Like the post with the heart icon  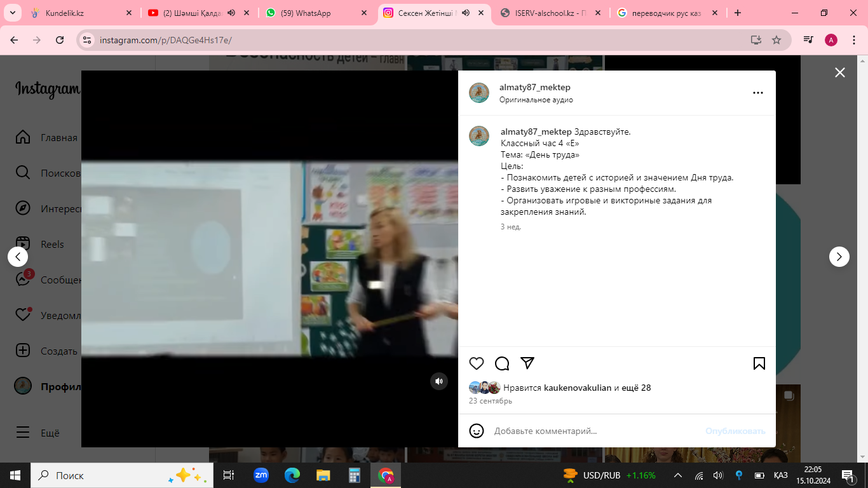[x=477, y=363]
